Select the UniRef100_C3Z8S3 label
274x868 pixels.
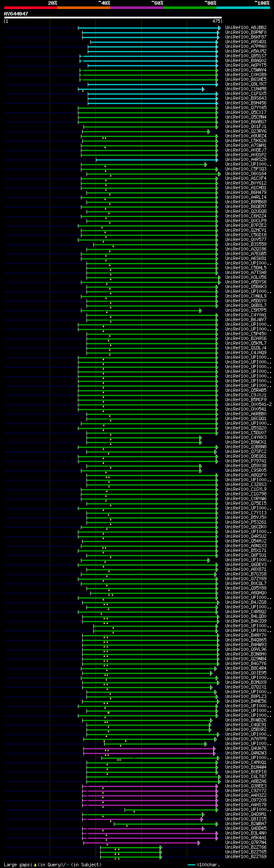(x=246, y=484)
